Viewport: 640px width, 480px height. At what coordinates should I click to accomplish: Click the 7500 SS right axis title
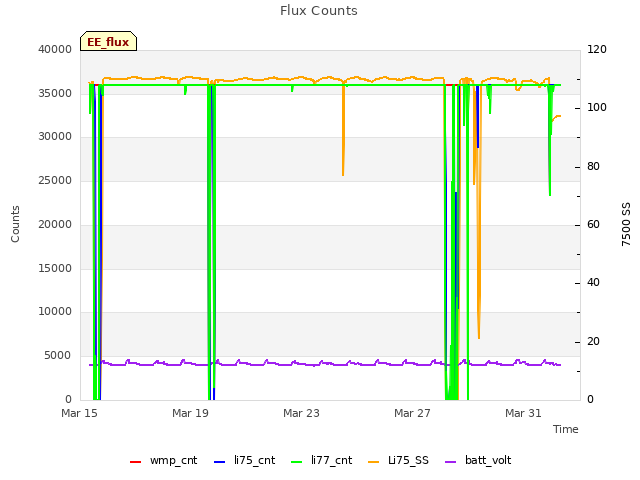pyautogui.click(x=626, y=224)
